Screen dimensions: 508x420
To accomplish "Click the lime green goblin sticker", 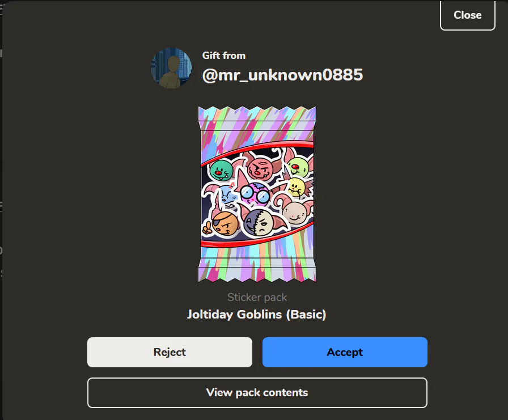I will tap(298, 167).
